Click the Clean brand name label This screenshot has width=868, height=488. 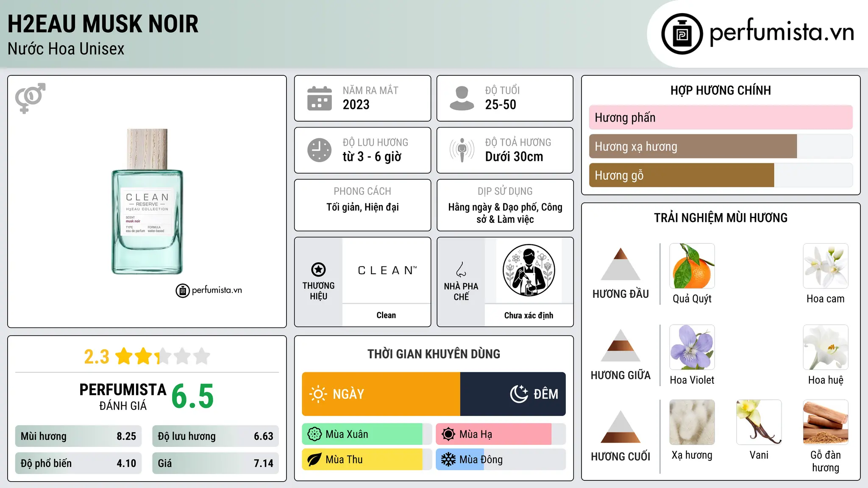(x=386, y=315)
